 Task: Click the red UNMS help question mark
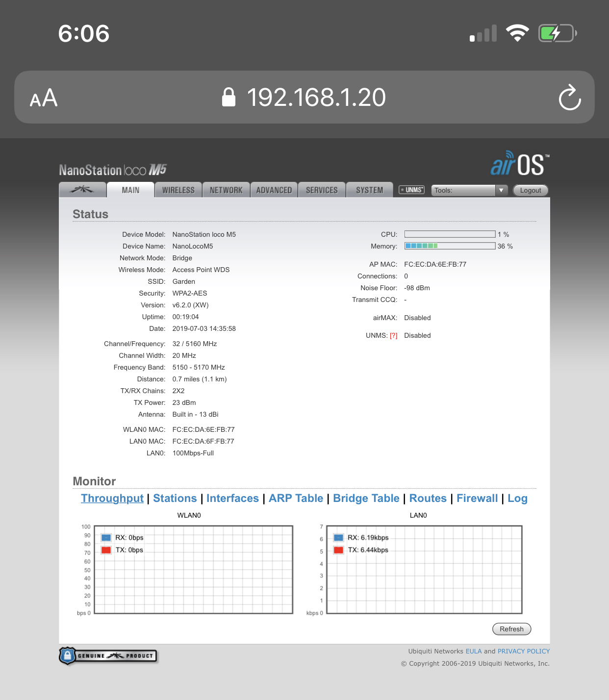click(x=393, y=336)
